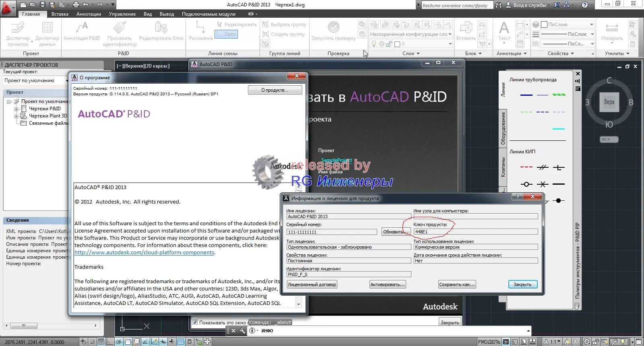Click the О продукте... button
Image resolution: width=644 pixels, height=346 pixels.
tap(275, 90)
